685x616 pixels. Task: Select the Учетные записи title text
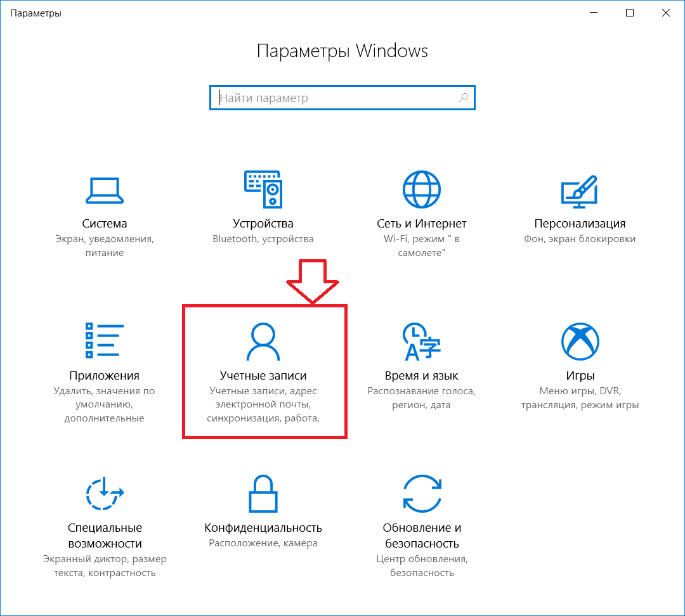coord(263,375)
